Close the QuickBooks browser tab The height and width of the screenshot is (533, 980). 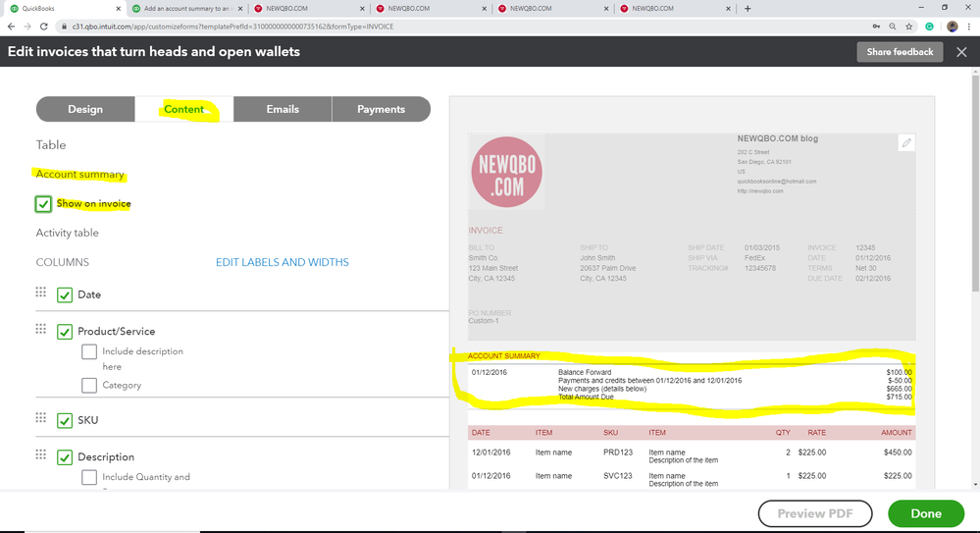[119, 9]
